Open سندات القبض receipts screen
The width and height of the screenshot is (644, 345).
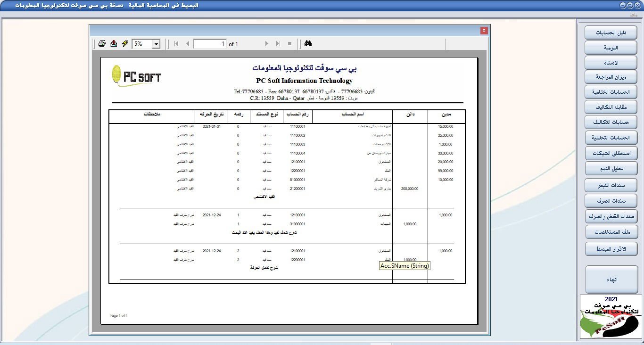tap(611, 185)
